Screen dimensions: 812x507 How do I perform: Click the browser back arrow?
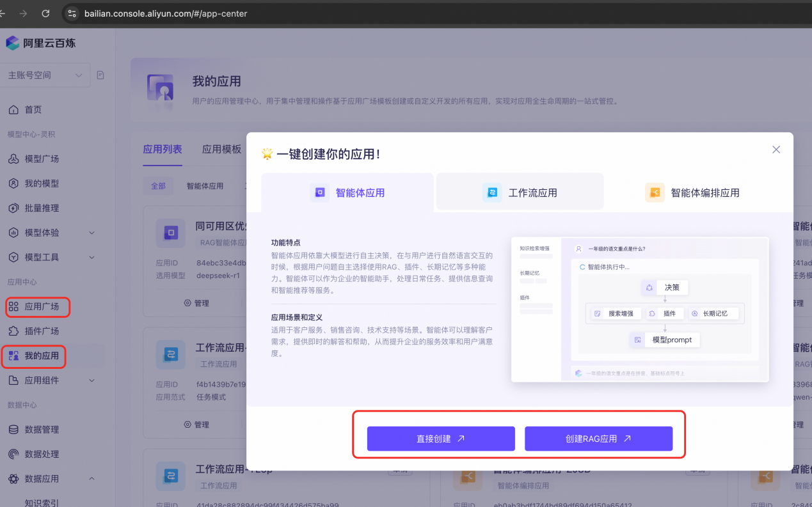pos(3,13)
